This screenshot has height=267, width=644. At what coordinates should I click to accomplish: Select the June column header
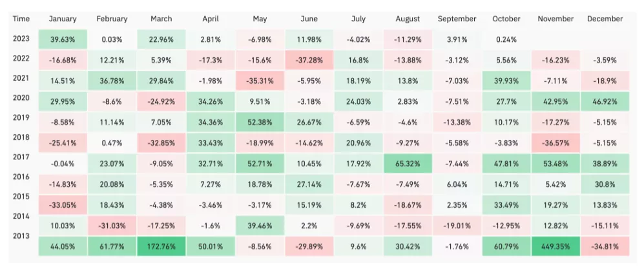click(x=309, y=19)
